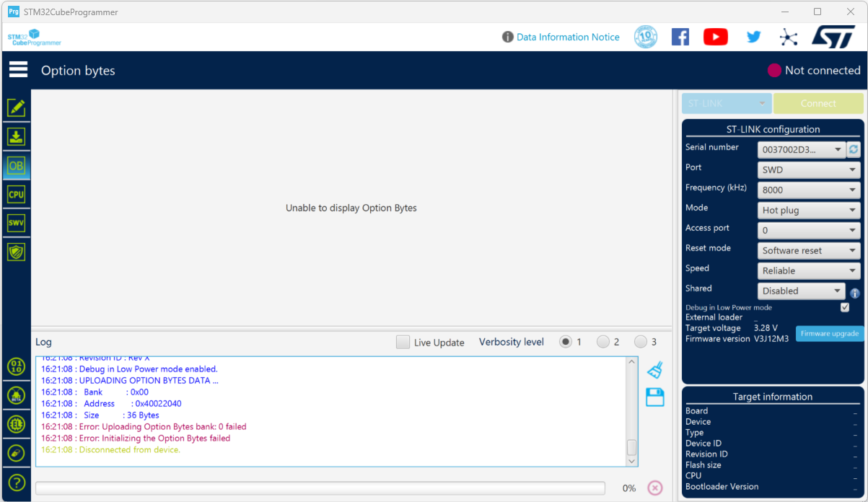Open the Shared mode dropdown
The image size is (868, 502).
coord(801,291)
